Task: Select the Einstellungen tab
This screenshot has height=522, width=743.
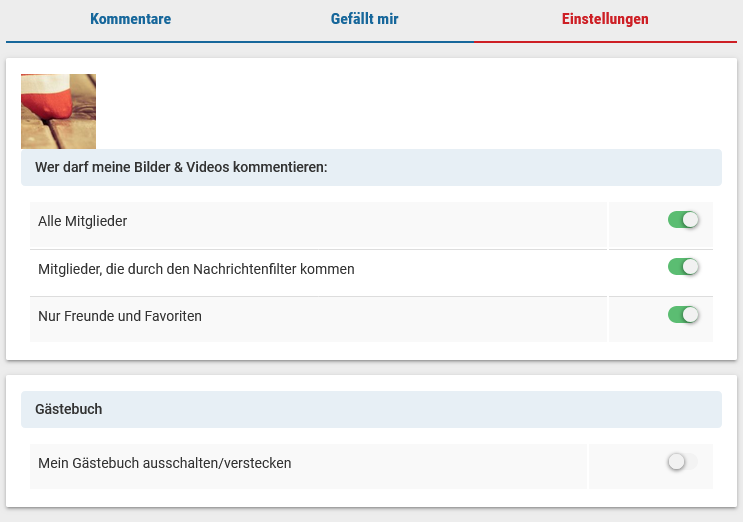Action: tap(605, 19)
